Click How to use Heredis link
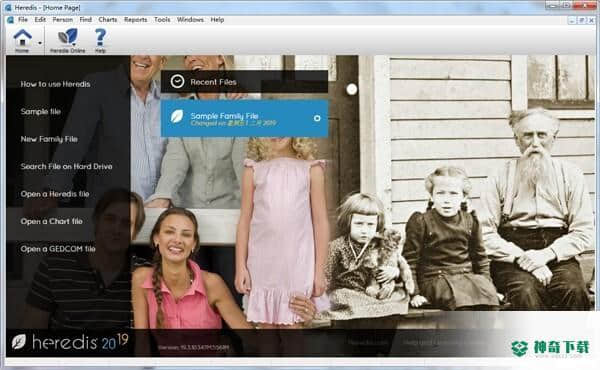The width and height of the screenshot is (600, 370). pos(55,84)
